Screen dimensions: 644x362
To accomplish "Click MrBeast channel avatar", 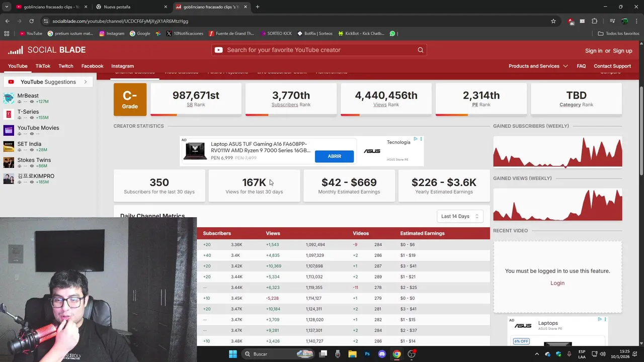I will [9, 98].
